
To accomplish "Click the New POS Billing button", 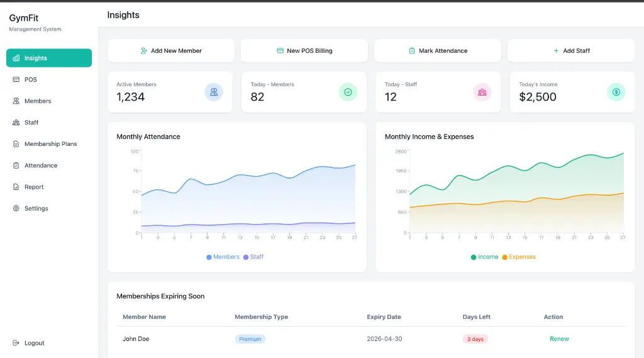I will tap(304, 50).
